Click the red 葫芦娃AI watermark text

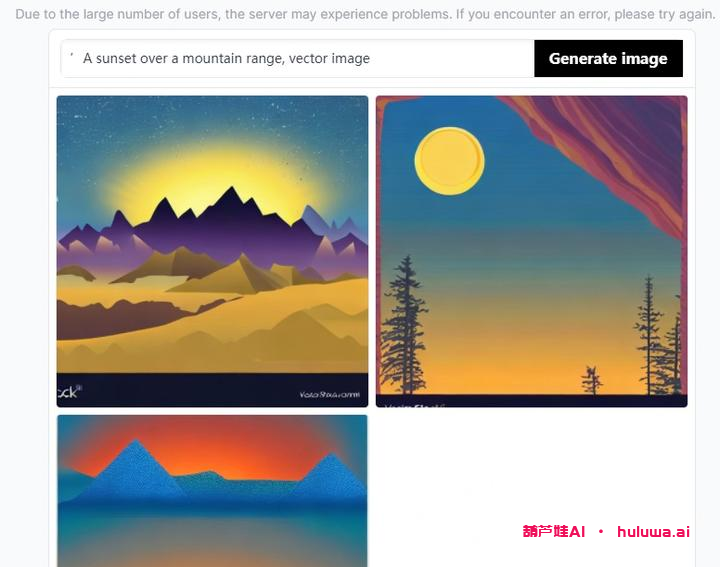click(554, 532)
